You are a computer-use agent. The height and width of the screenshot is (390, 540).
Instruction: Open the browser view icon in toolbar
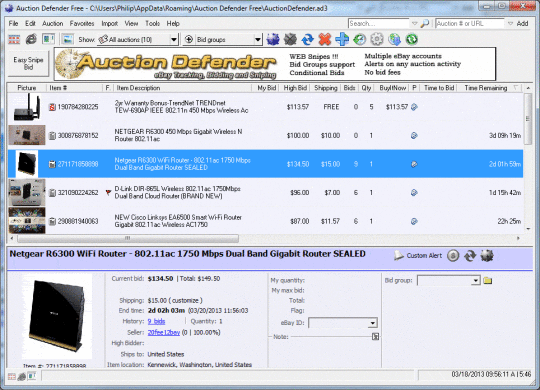[31, 39]
